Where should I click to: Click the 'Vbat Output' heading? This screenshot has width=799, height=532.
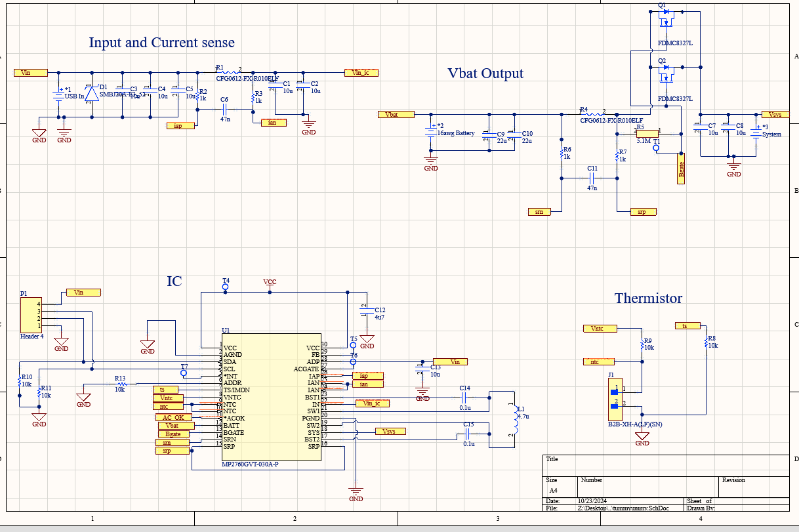coord(485,73)
